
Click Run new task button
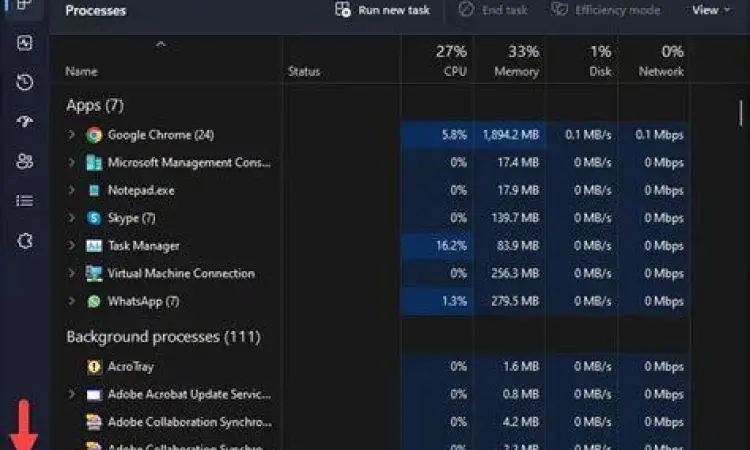point(382,10)
